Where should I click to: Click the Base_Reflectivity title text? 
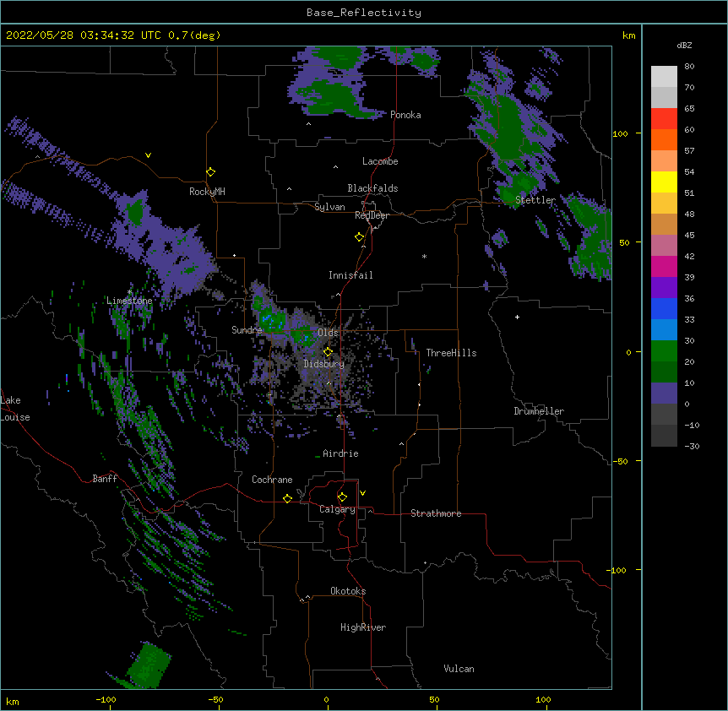click(364, 13)
